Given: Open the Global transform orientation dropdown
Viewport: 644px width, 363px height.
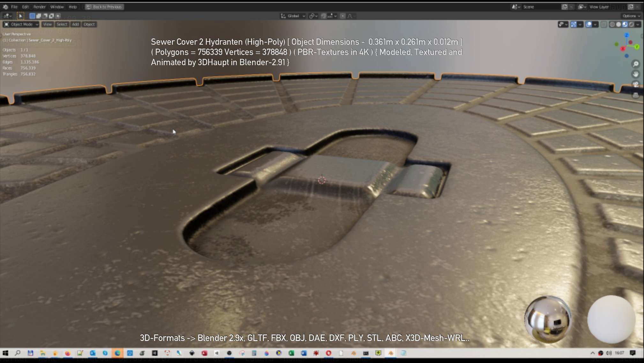Looking at the screenshot, I should click(293, 16).
